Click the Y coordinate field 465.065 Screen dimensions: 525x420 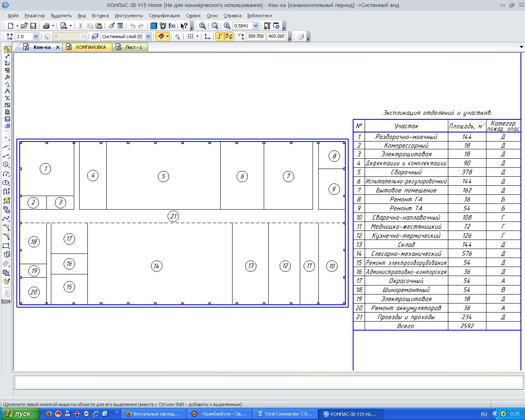click(276, 37)
